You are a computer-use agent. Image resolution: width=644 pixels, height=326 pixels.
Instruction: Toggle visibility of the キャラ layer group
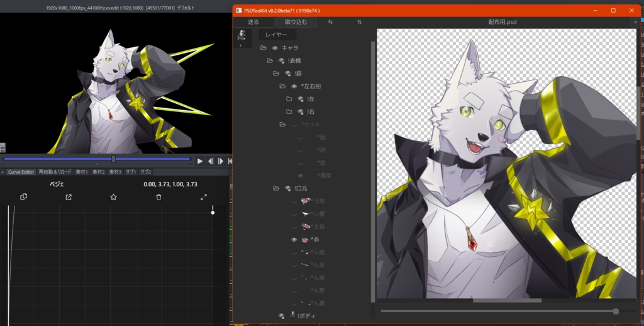[x=275, y=48]
